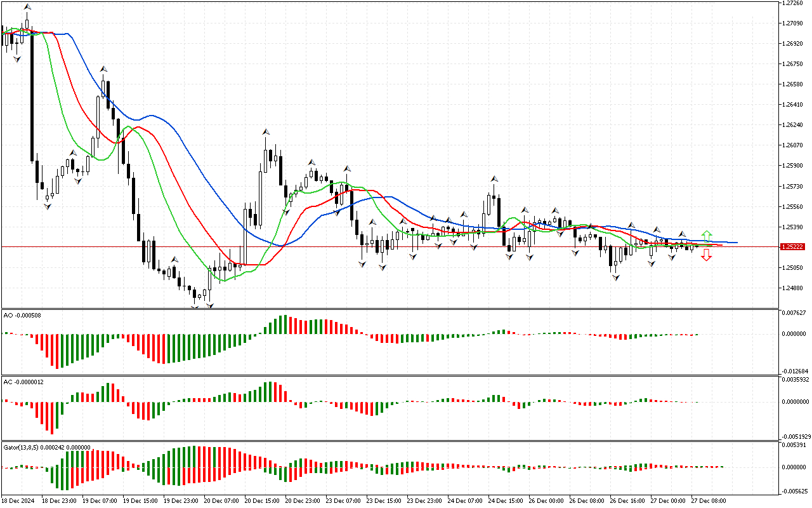Click the -0.0051929 AC scale value
This screenshot has height=508, width=812.
796,437
